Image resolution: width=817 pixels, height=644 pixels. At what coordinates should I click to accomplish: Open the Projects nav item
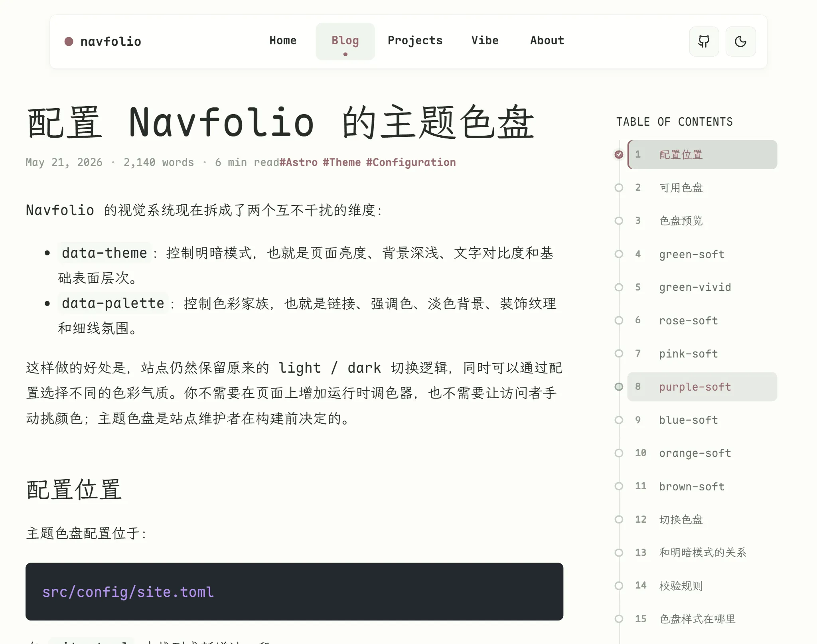pos(415,41)
